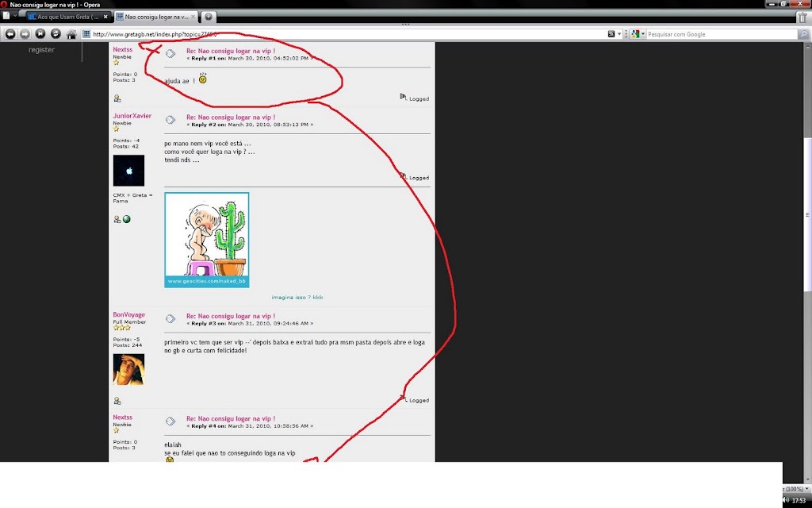Click the 'CMX + Greta = Fama' personal text
Viewport: 812px width, 508px height.
point(133,198)
